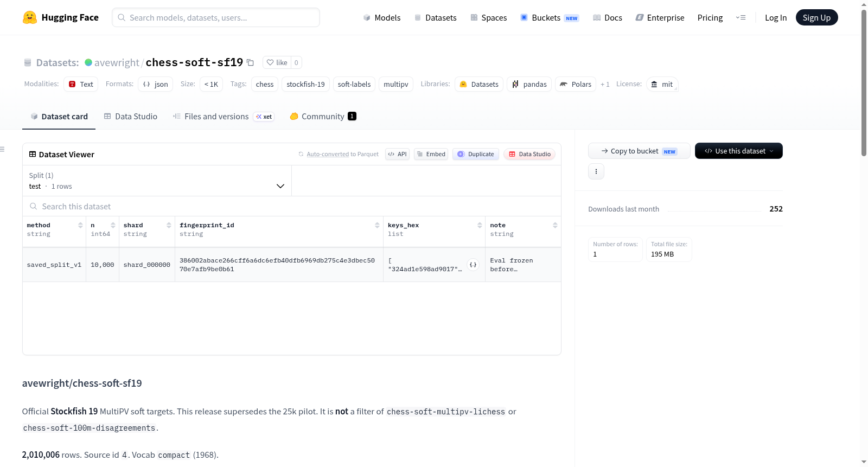Select the Polars library tag
The height and width of the screenshot is (467, 868).
[576, 84]
